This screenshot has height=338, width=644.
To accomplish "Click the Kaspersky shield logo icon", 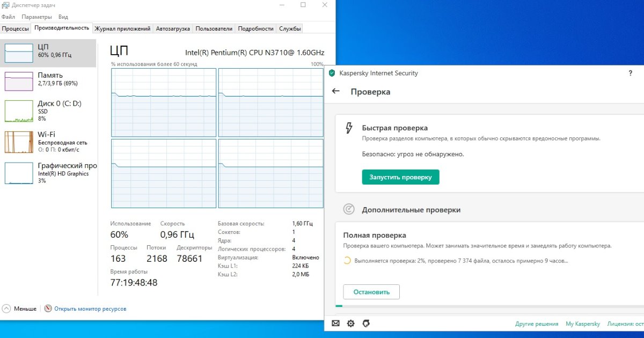I will [x=332, y=73].
